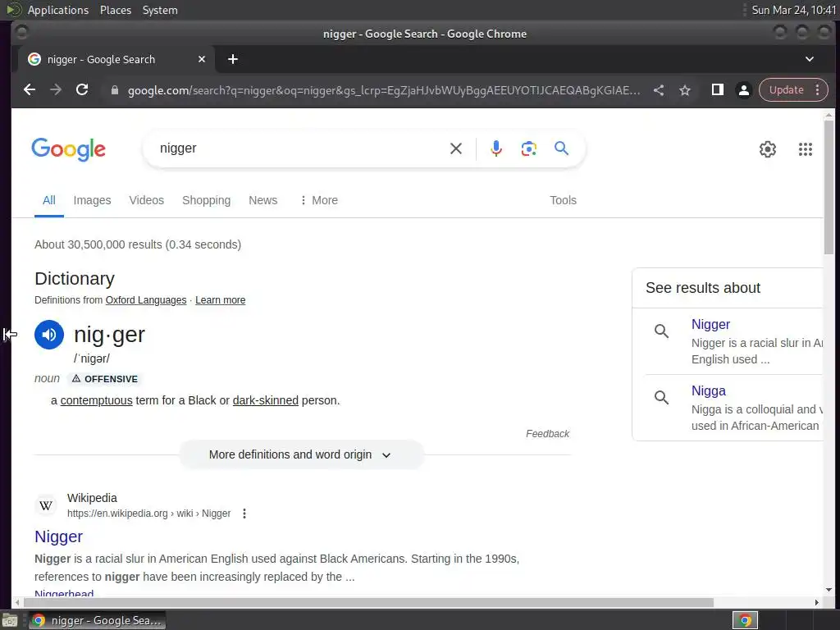Follow the 'dark-skinned' definition link

pos(265,400)
